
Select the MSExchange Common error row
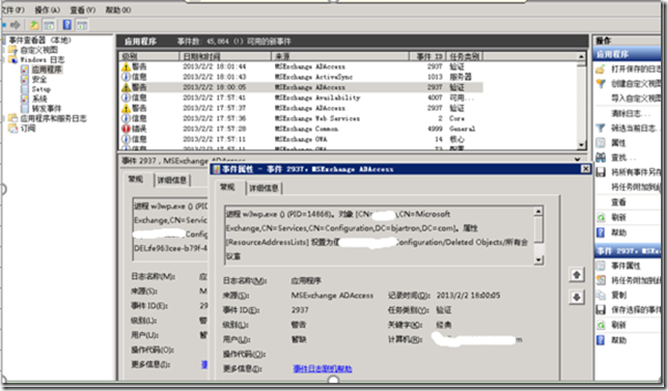point(301,129)
